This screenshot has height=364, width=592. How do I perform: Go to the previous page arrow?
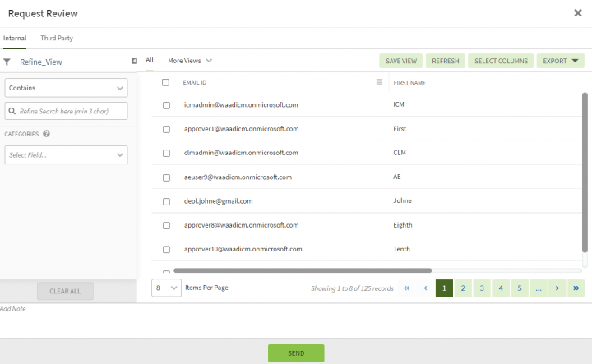tap(426, 288)
